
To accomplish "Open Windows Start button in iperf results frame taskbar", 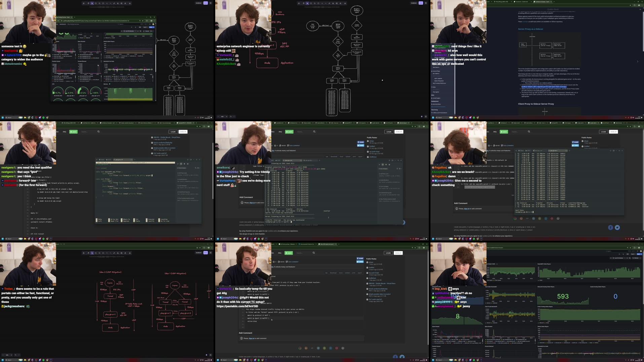I will pos(433,239).
